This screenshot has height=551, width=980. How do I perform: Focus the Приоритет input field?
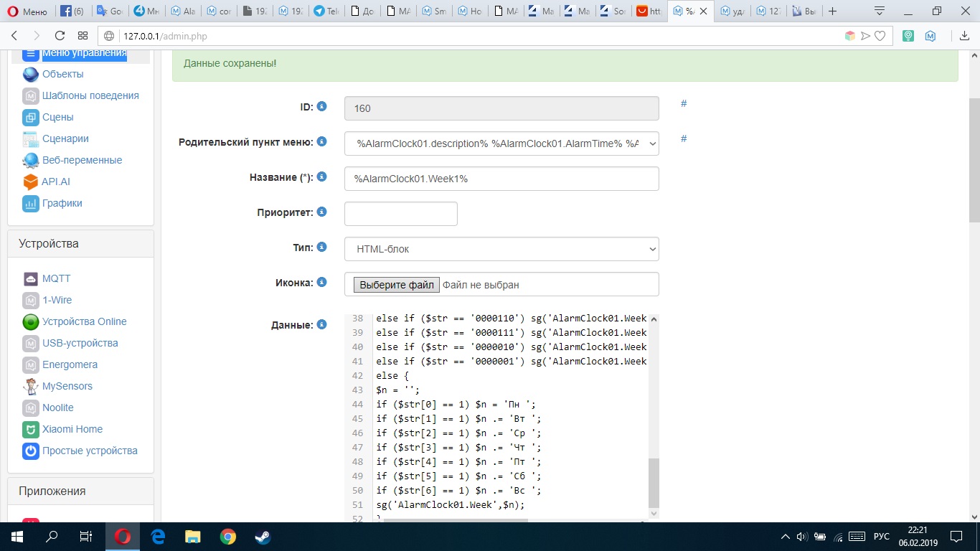401,214
